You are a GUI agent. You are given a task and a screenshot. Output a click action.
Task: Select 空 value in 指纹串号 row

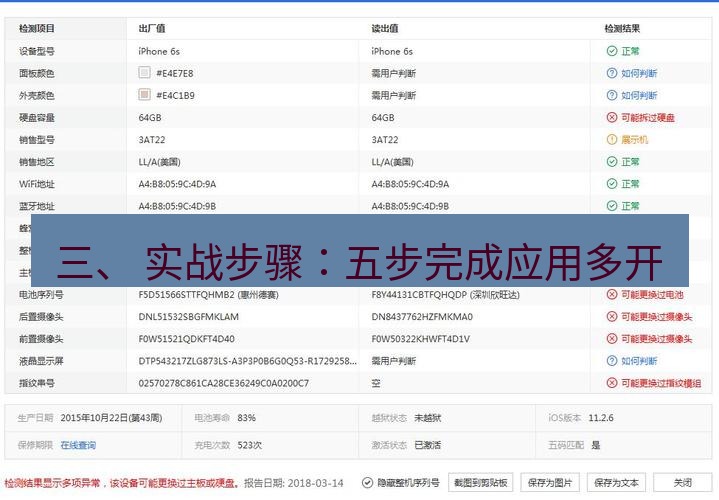(376, 383)
